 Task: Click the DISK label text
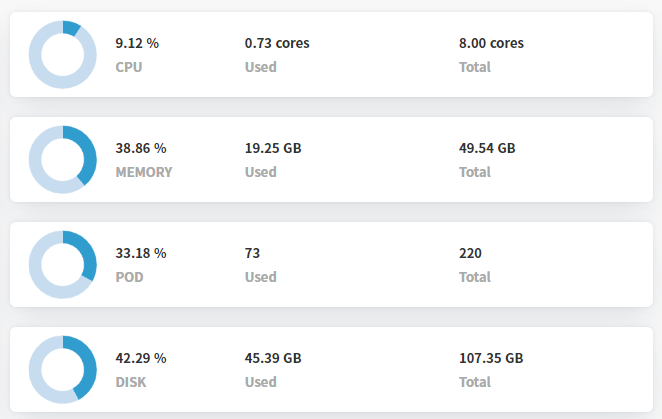[x=131, y=382]
